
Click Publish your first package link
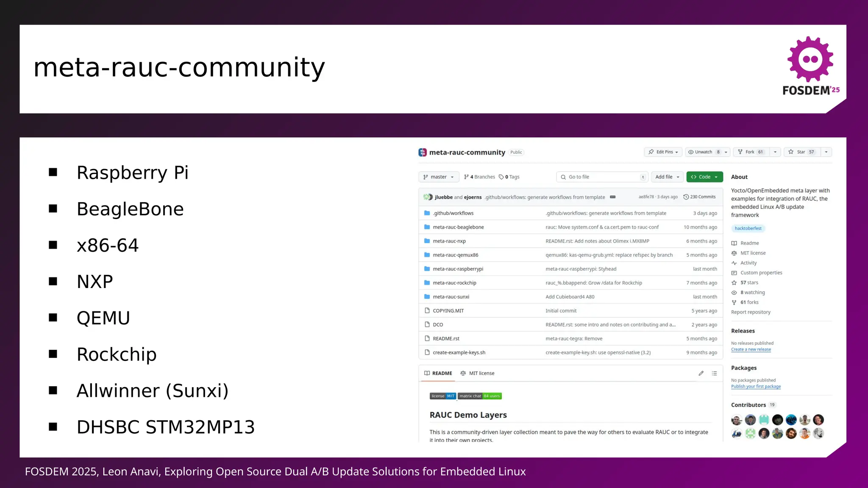click(756, 386)
